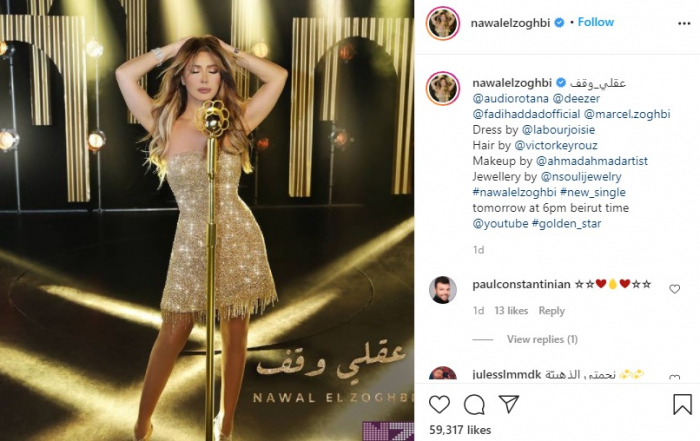Expand View replies (1)

542,340
